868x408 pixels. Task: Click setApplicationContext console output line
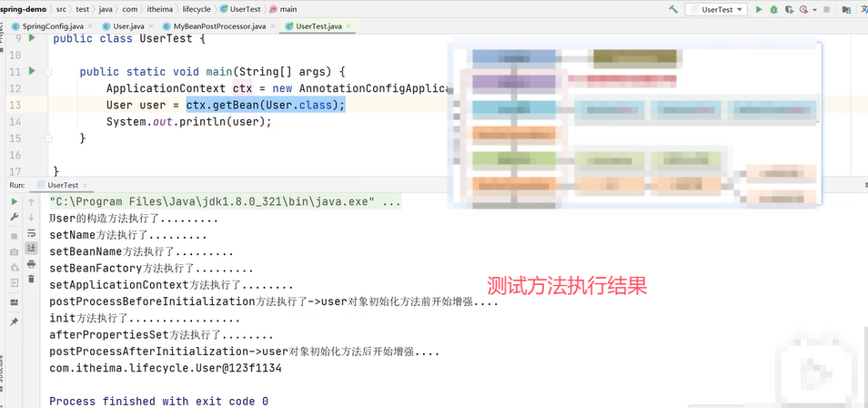point(171,285)
